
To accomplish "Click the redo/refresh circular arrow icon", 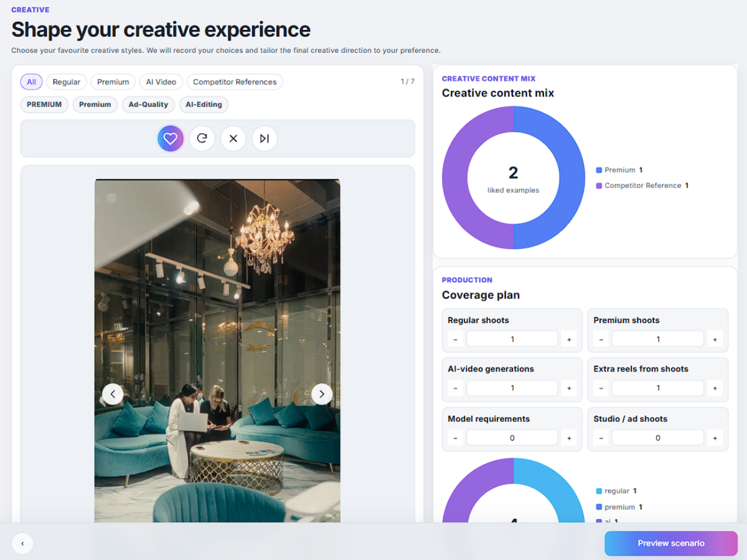I will coord(202,139).
